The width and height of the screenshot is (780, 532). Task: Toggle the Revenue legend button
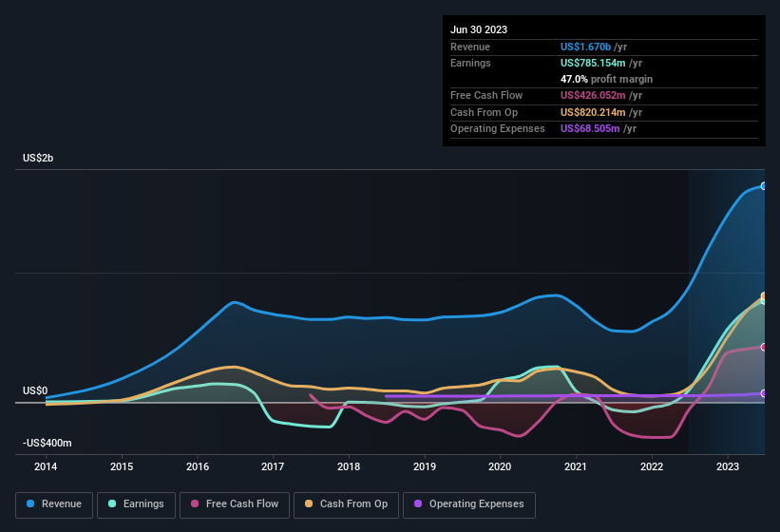[x=54, y=503]
